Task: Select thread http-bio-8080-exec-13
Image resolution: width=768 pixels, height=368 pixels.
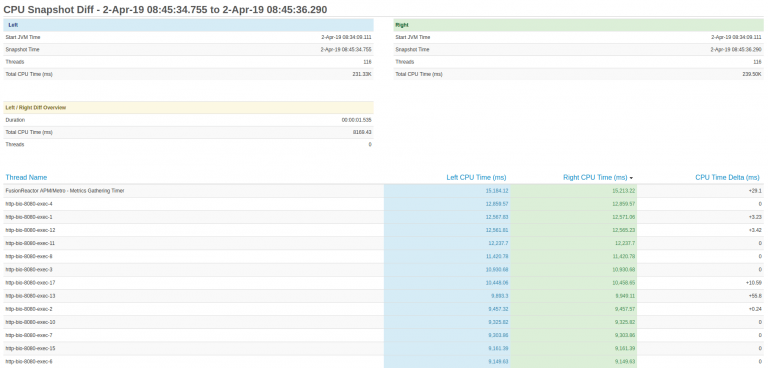Action: pyautogui.click(x=30, y=296)
